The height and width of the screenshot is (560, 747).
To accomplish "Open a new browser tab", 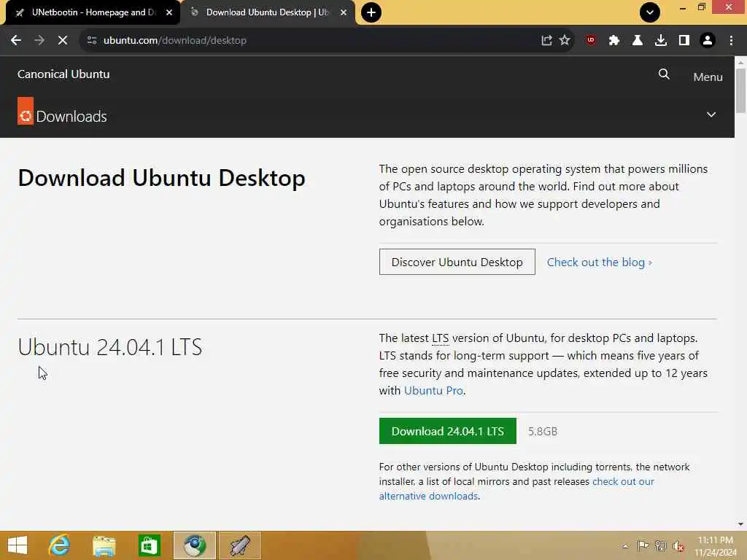I will [x=371, y=12].
